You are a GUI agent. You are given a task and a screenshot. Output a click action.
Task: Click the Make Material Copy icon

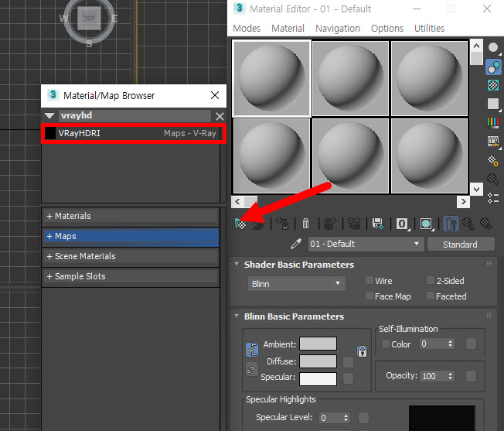coord(329,224)
